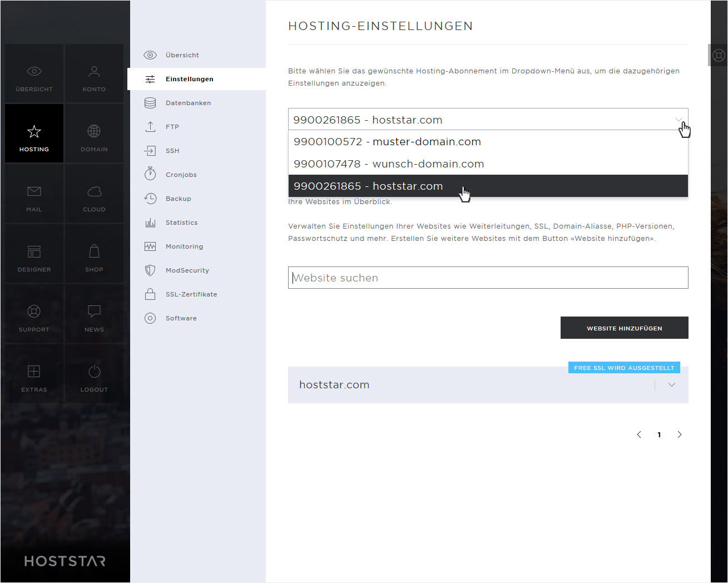Viewport: 728px width, 583px height.
Task: Click the SSH login arrow icon
Action: click(150, 151)
